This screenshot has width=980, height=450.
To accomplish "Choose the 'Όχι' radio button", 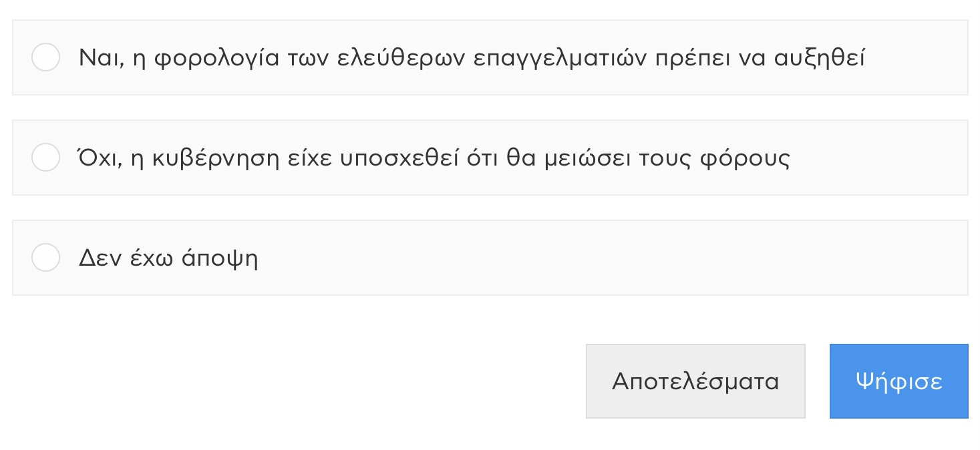I will click(x=46, y=158).
